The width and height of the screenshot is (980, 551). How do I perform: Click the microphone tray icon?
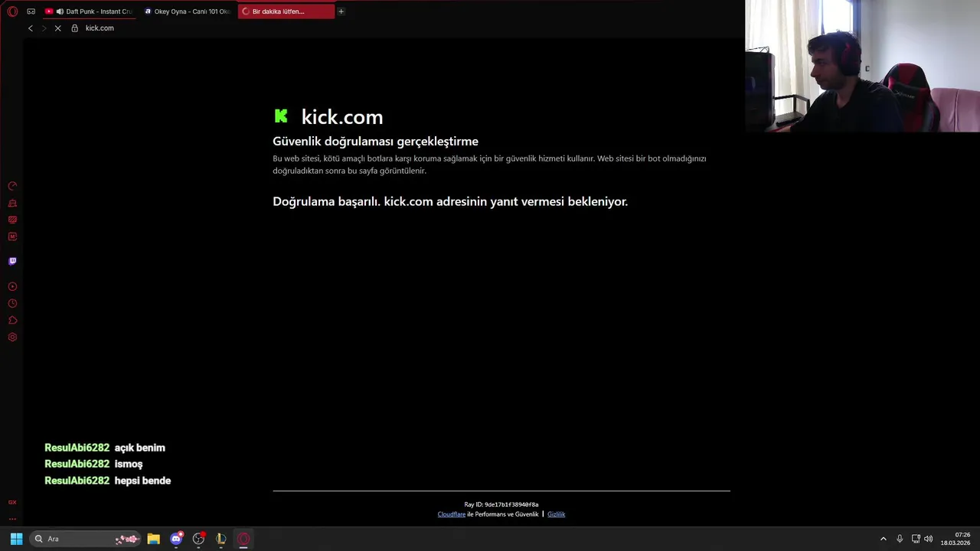(900, 539)
